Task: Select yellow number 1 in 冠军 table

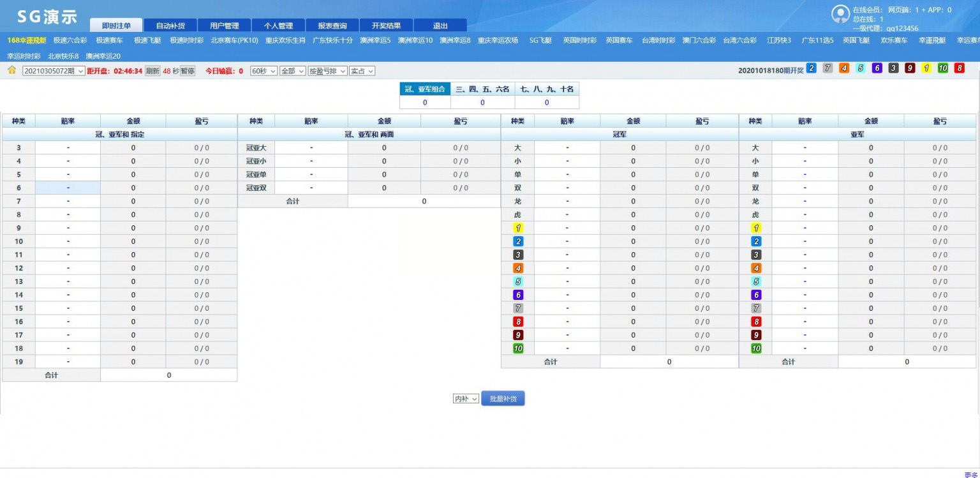Action: tap(518, 228)
